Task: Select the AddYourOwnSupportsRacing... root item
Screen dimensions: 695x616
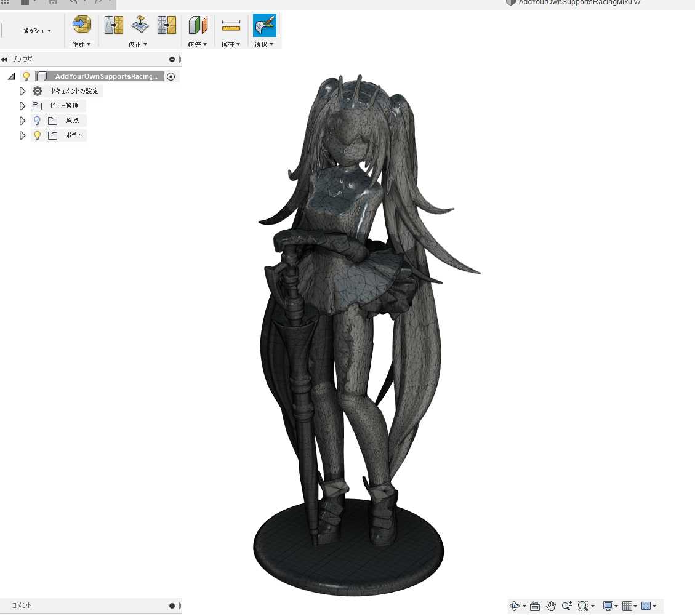Action: 106,76
